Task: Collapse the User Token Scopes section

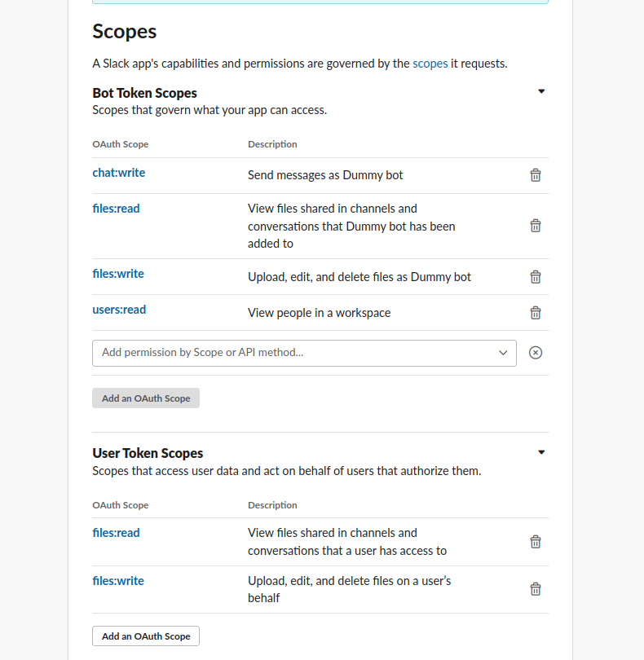Action: pos(541,452)
